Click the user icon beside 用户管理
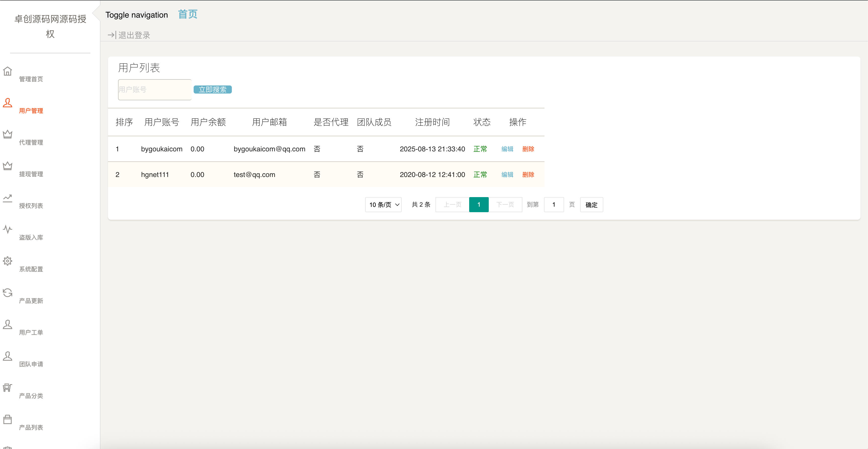Viewport: 868px width, 449px height. point(8,103)
